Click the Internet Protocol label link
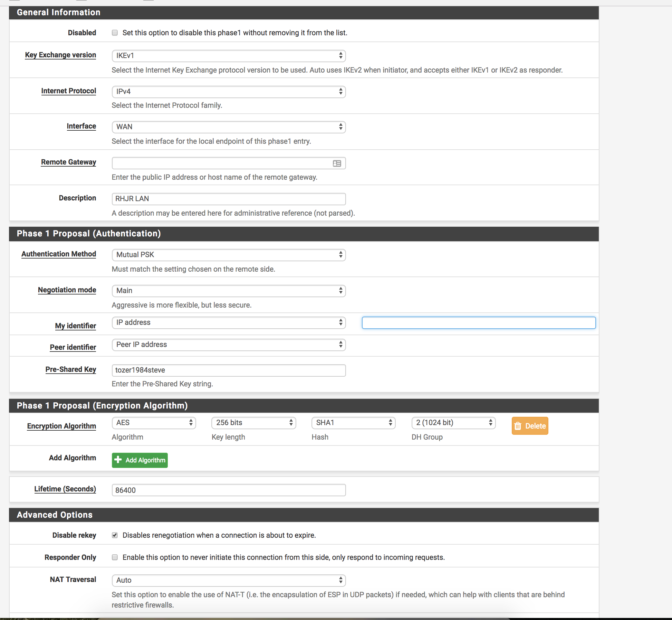672x620 pixels. tap(69, 91)
